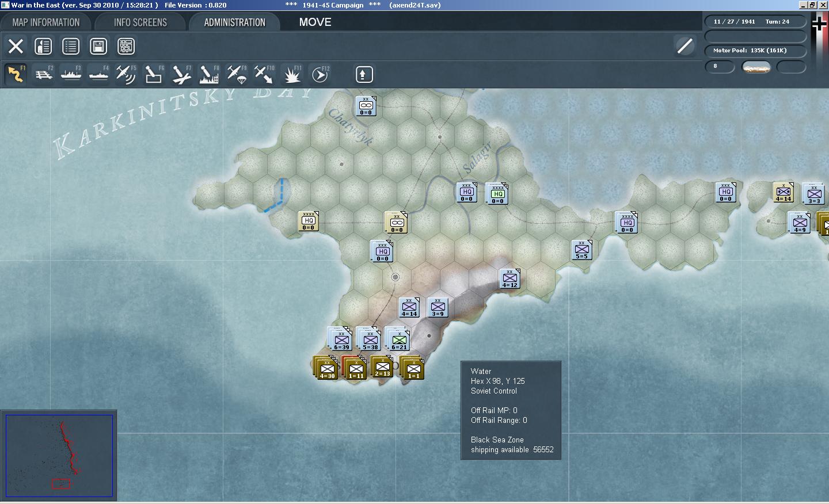The image size is (829, 504).
Task: Choose the F7 bomb airfield icon
Action: [x=181, y=74]
